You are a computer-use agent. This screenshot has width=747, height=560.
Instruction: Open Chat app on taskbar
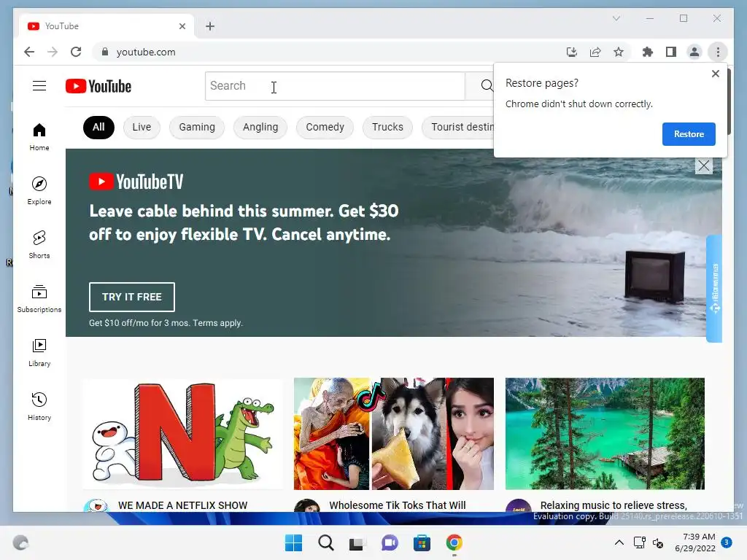coord(390,542)
